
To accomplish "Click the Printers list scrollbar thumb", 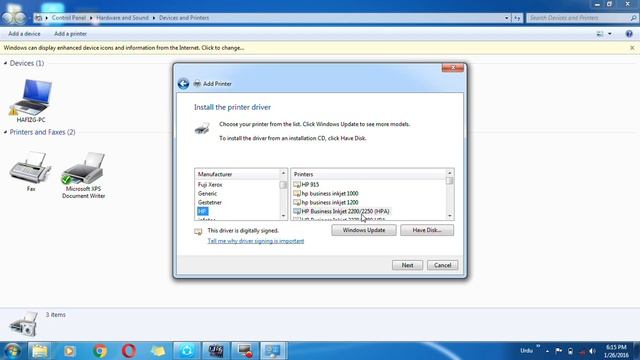I will coord(449,181).
